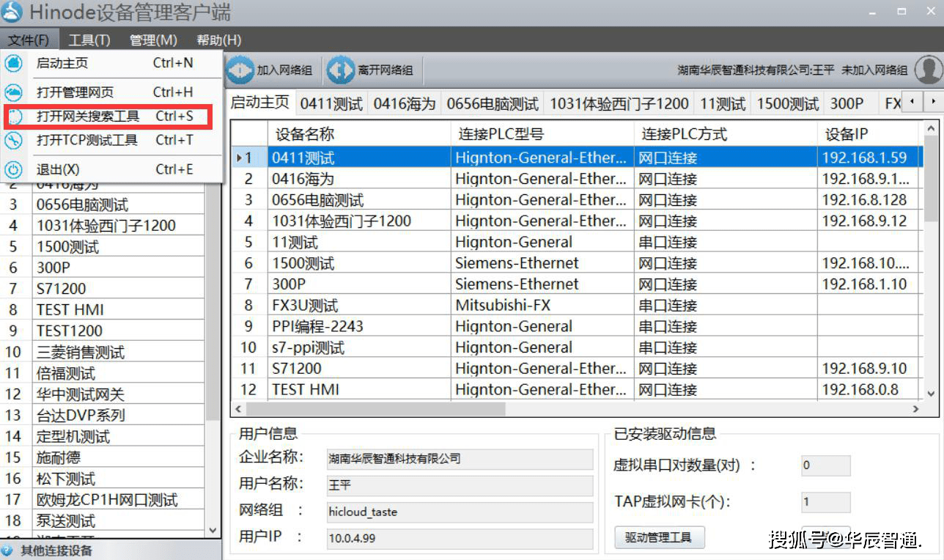Image resolution: width=944 pixels, height=560 pixels.
Task: Select the 300P row in device table
Action: click(x=289, y=284)
